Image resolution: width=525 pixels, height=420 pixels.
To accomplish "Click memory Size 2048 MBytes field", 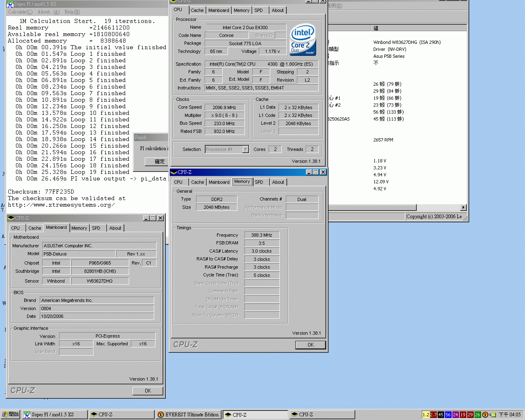I will [217, 207].
